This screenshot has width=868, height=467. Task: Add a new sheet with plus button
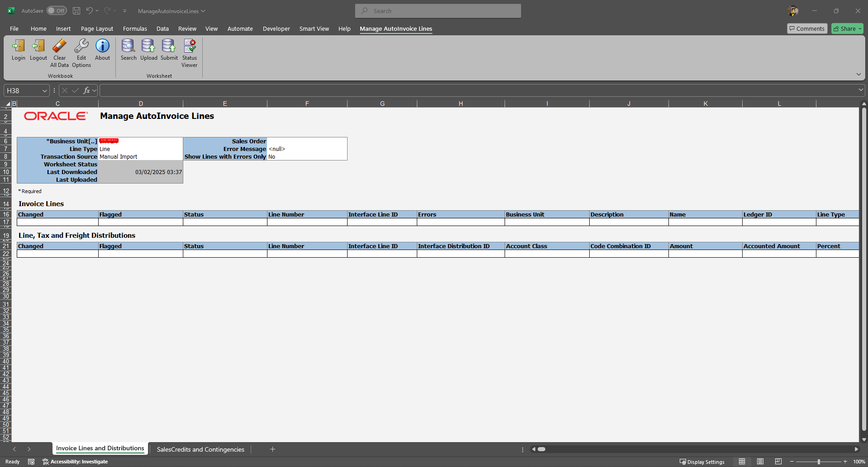point(272,449)
